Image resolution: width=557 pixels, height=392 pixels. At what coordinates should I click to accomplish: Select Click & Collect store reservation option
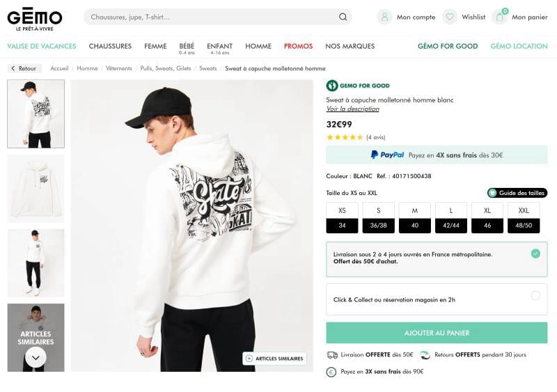(x=535, y=295)
